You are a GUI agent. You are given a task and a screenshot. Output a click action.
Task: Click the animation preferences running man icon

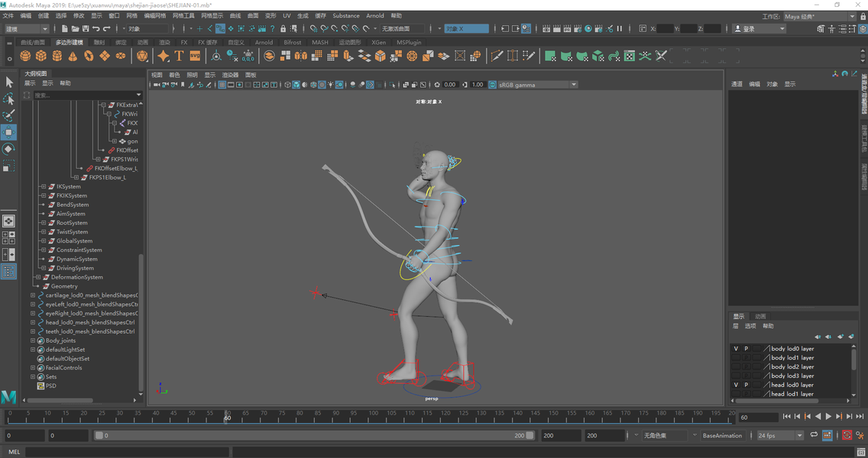(x=860, y=435)
